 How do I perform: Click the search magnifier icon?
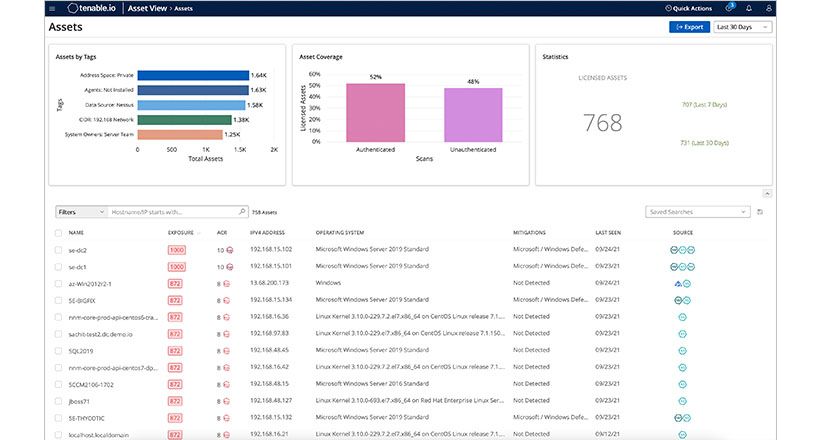pyautogui.click(x=241, y=212)
